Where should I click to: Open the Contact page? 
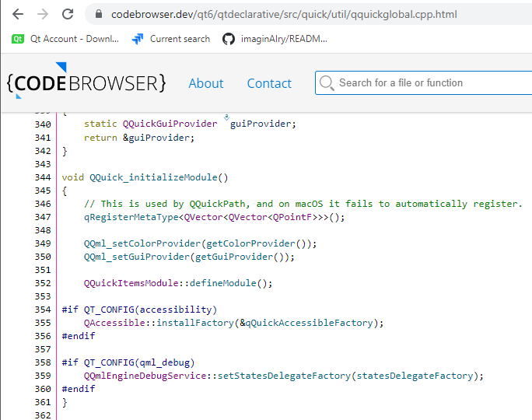tap(269, 83)
